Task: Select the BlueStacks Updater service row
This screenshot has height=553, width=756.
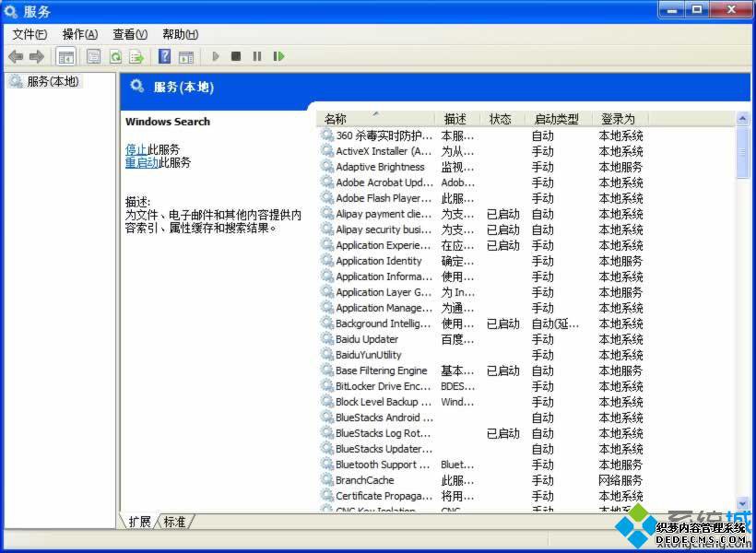Action: coord(482,449)
